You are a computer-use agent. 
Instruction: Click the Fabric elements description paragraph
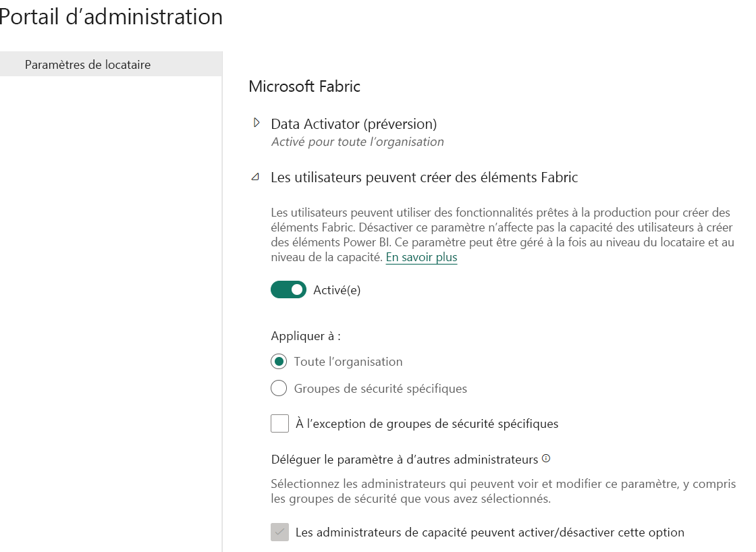[x=501, y=233]
